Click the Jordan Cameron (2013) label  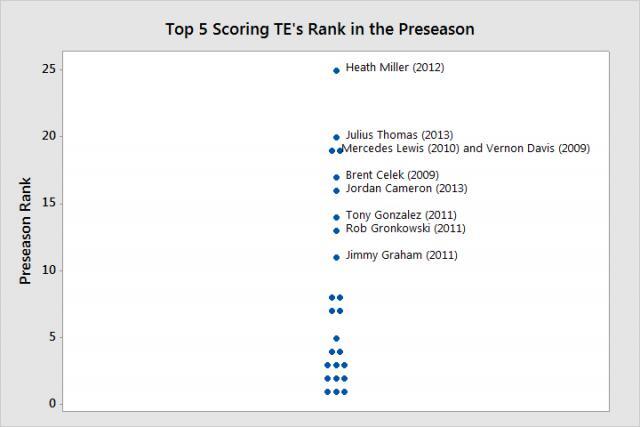pyautogui.click(x=406, y=188)
